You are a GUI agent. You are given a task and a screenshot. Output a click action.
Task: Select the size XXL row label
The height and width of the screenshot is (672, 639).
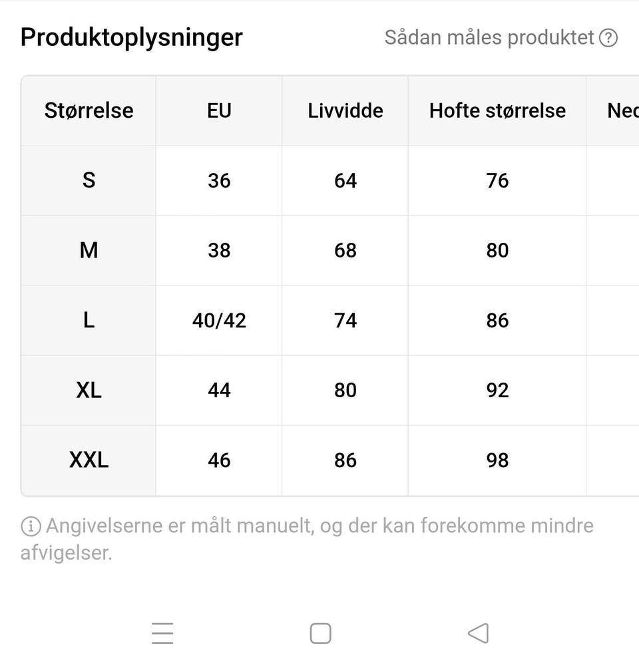tap(89, 460)
